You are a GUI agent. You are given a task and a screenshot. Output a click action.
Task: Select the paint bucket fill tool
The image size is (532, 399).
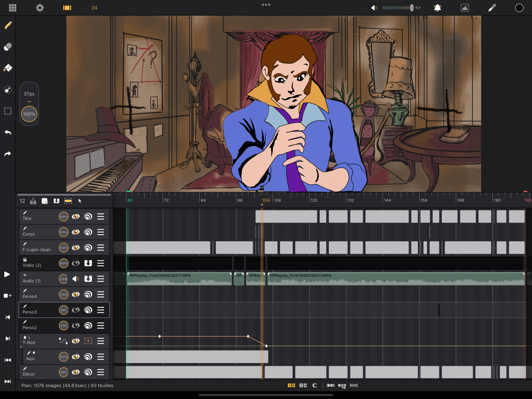point(8,68)
